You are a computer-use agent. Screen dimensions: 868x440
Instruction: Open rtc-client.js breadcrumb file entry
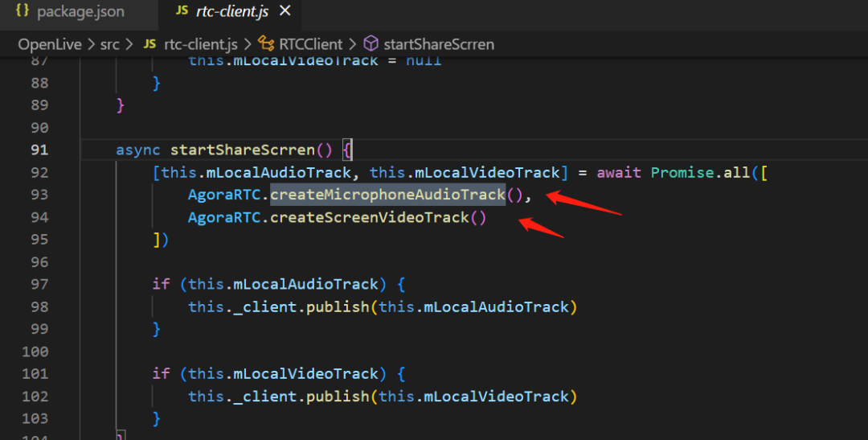[x=201, y=44]
